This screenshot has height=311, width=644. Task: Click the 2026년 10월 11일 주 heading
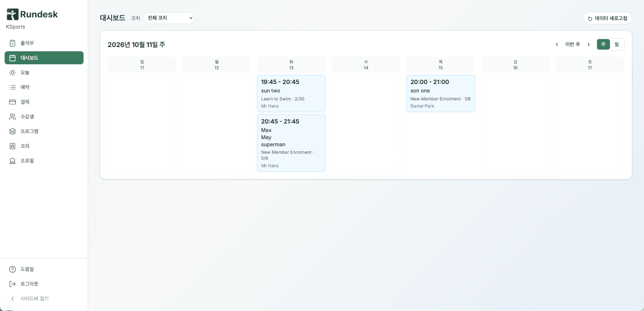coord(136,45)
